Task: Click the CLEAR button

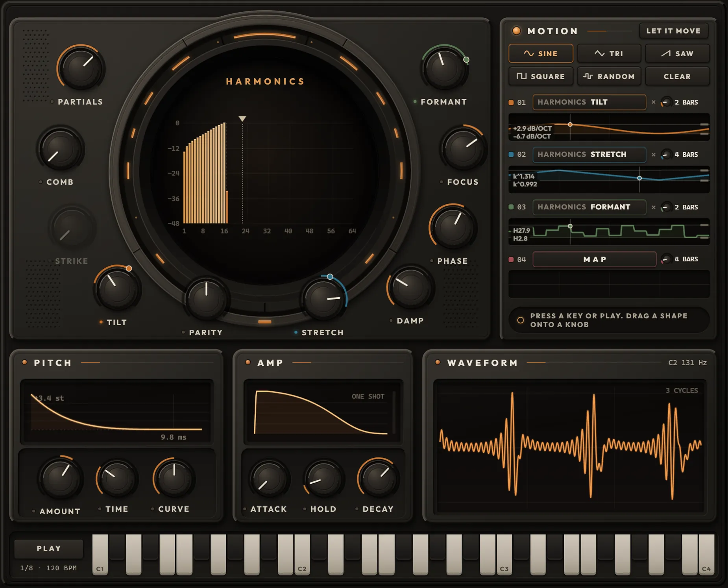Action: coord(677,76)
